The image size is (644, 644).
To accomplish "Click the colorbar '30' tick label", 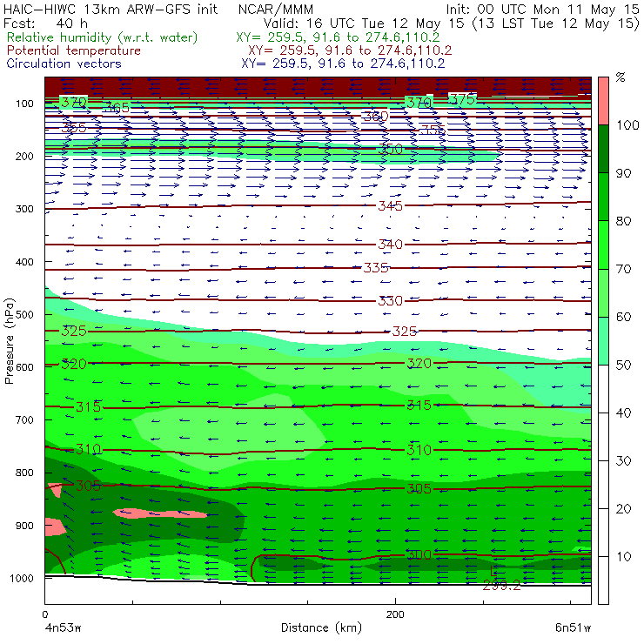I will coord(623,461).
